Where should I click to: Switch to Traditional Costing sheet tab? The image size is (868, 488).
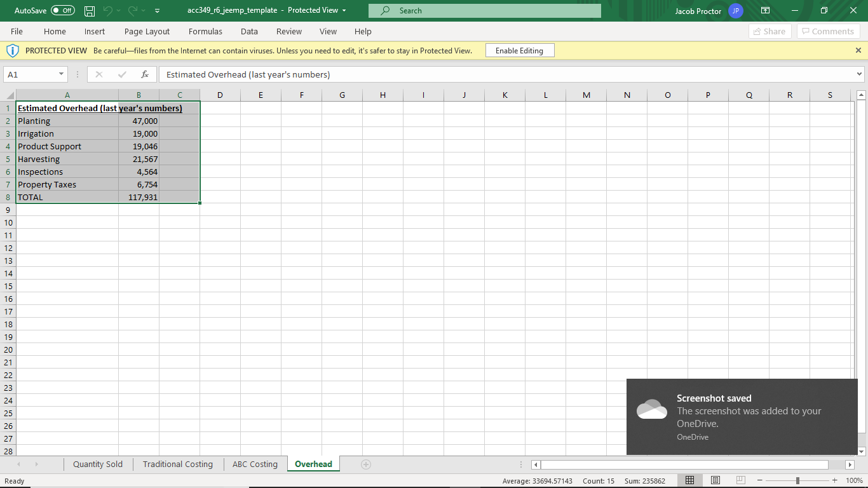click(x=178, y=464)
